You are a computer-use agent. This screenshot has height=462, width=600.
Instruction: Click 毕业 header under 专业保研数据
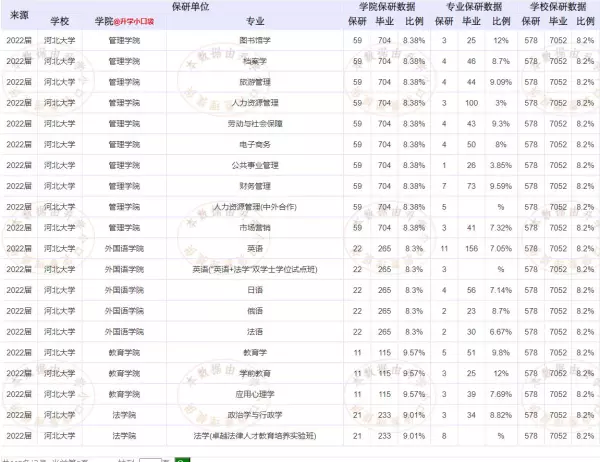tap(471, 21)
